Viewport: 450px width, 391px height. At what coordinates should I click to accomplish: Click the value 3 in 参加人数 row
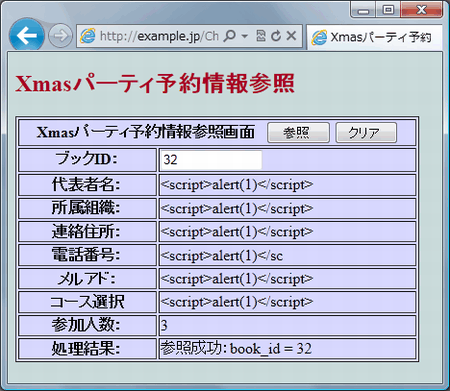pyautogui.click(x=164, y=326)
